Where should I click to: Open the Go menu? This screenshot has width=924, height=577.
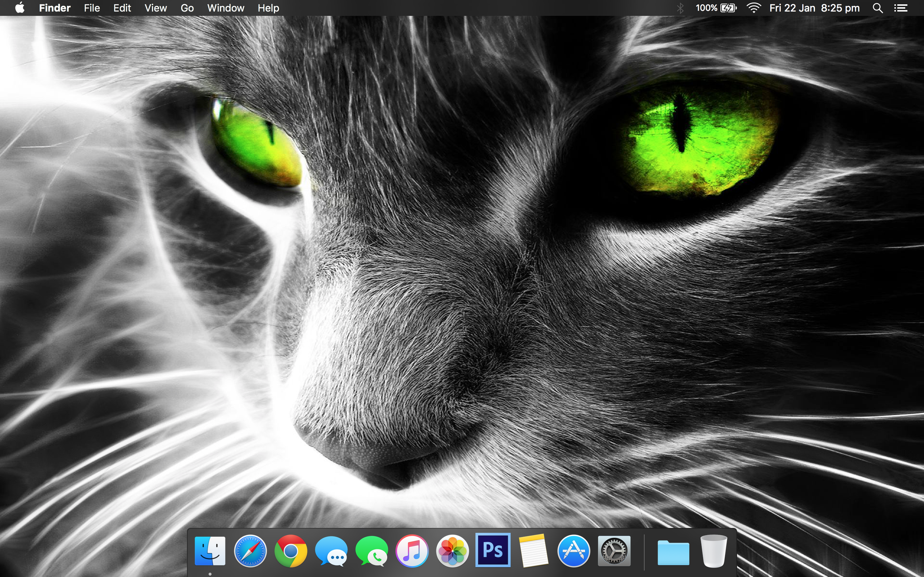pyautogui.click(x=187, y=8)
